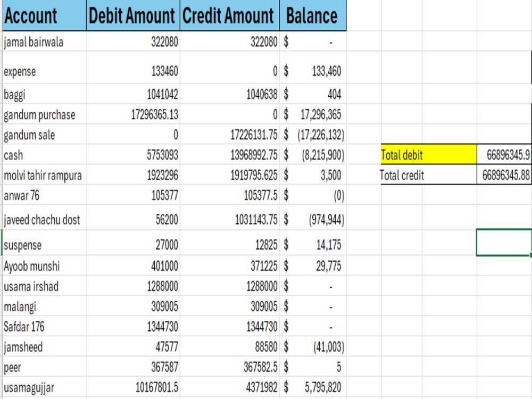Screen dimensions: 532x399
Task: Select balance cell showing 404
Action: coord(313,94)
